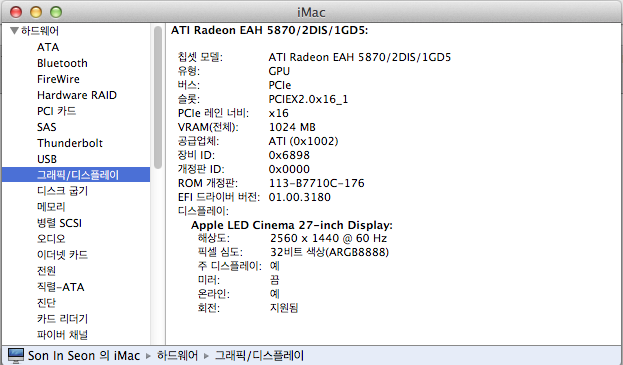
Task: Open the 카드 리더기 section
Action: pyautogui.click(x=62, y=319)
